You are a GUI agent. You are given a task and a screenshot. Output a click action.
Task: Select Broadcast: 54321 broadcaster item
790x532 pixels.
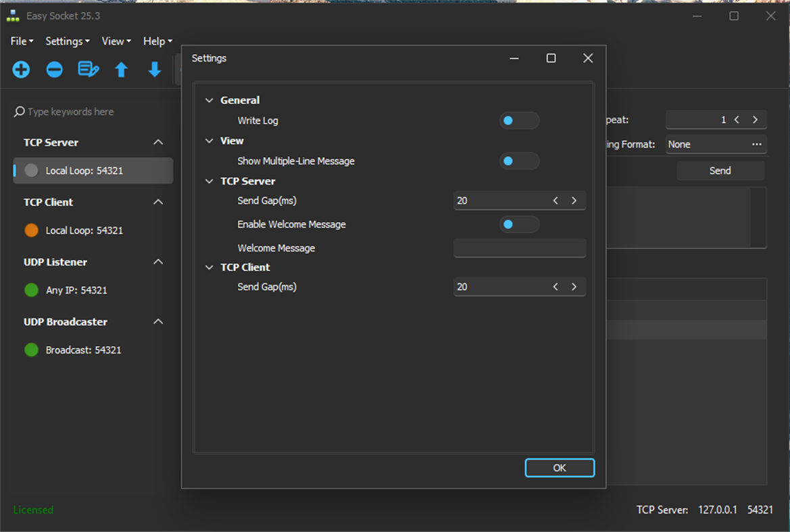click(93, 349)
